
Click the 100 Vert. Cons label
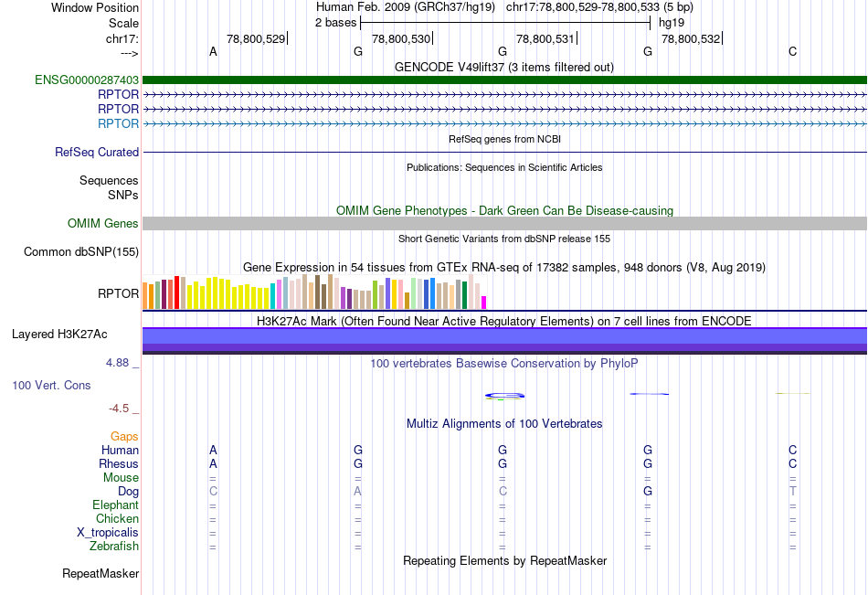coord(51,385)
